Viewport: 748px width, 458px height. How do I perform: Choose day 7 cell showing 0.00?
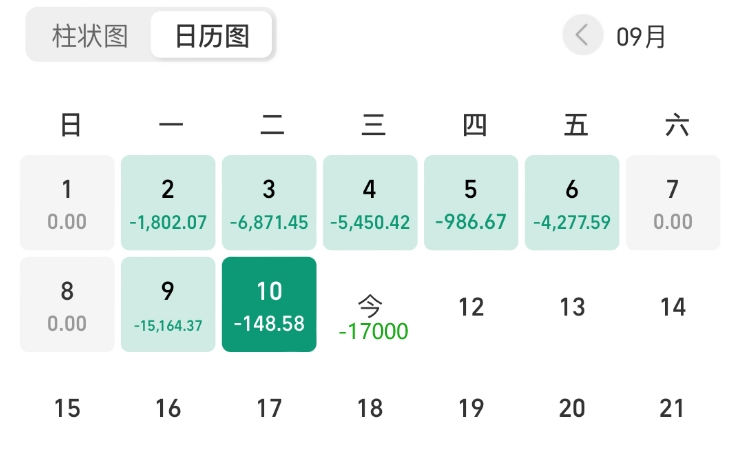coord(673,202)
